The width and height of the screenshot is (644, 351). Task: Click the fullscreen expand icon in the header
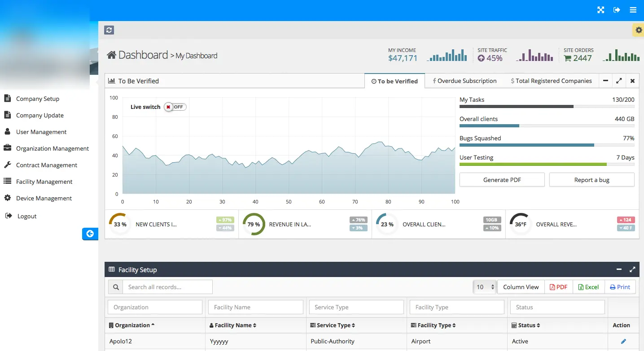click(600, 9)
